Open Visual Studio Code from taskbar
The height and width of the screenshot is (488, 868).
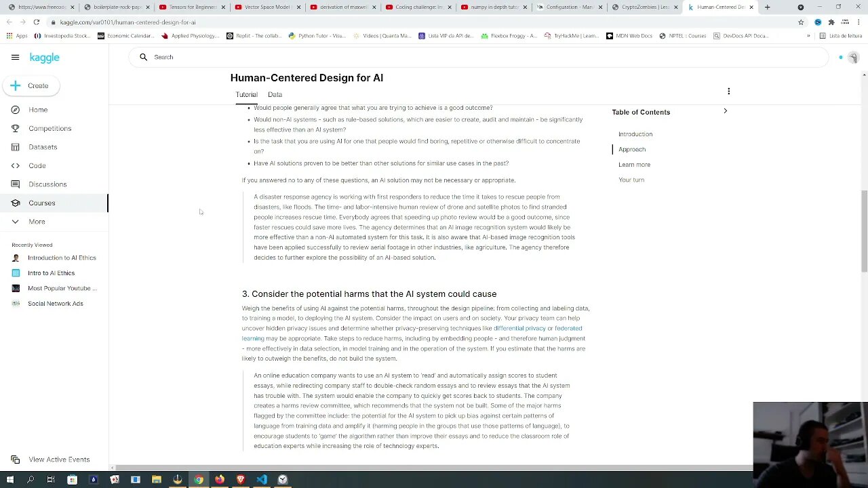(x=262, y=480)
